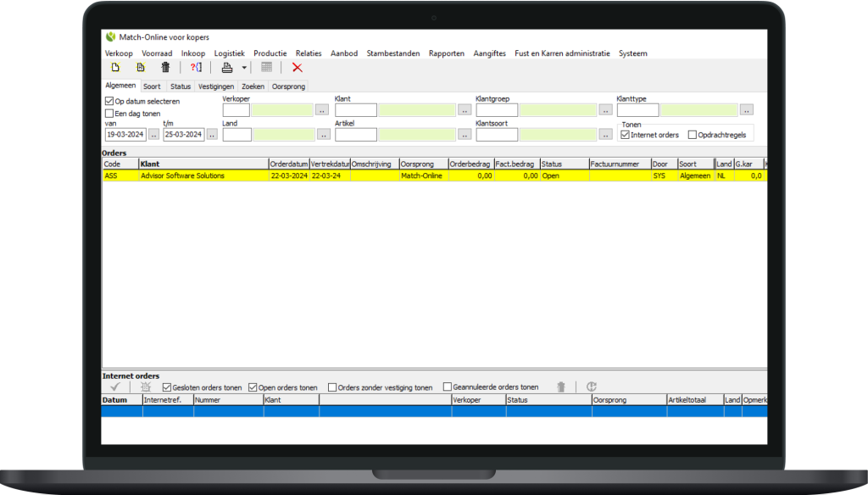
Task: Uncheck 'Gesloten orders tonen' checkbox
Action: click(x=167, y=387)
